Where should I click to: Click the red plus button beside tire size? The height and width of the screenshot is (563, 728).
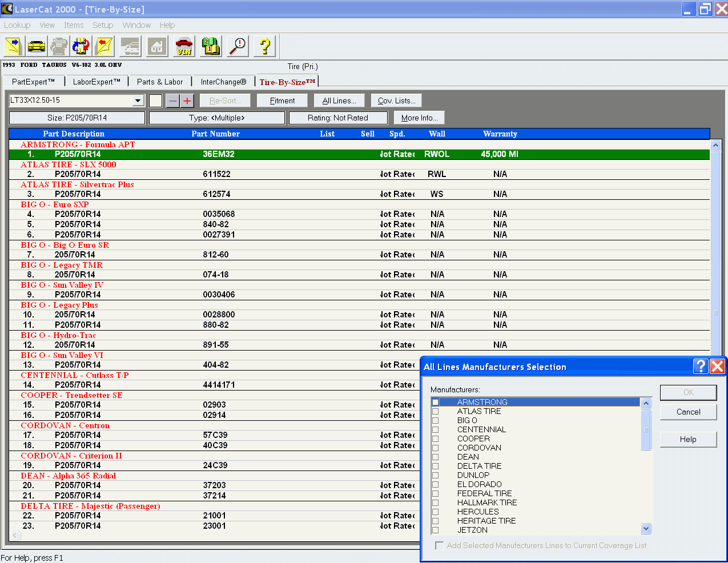pos(187,101)
